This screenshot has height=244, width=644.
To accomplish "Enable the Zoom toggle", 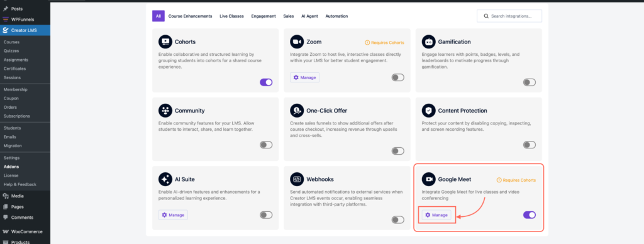I will point(397,77).
